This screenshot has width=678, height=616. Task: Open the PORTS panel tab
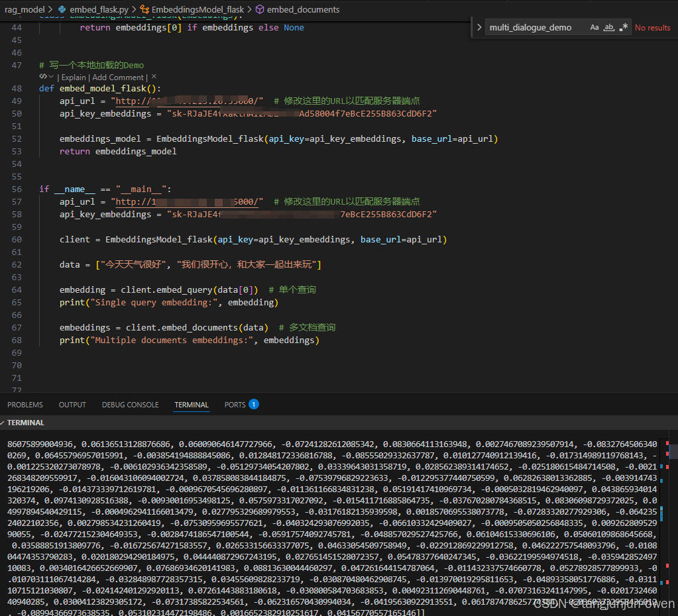coord(235,405)
